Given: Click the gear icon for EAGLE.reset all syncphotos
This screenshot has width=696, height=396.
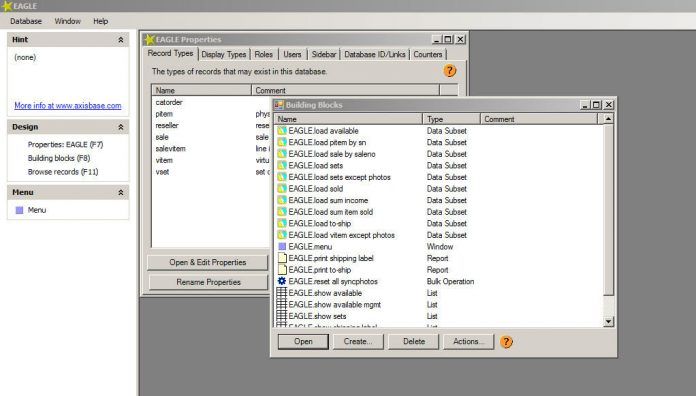Looking at the screenshot, I should [x=281, y=281].
